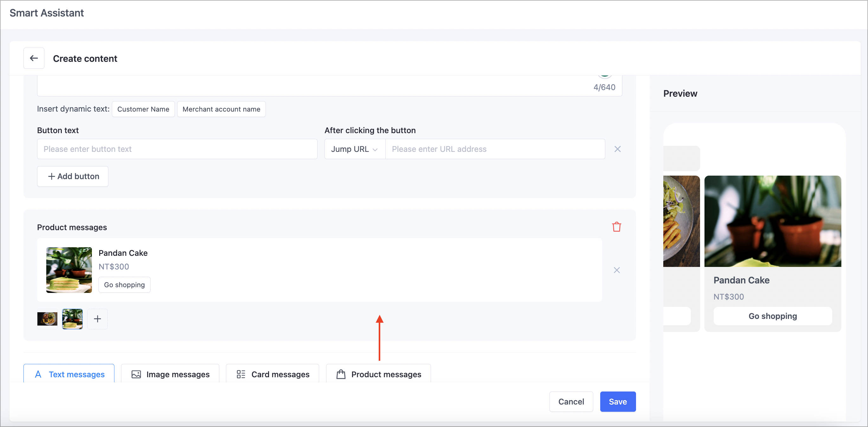The image size is (868, 427).
Task: Click the Insert dynamic text label
Action: click(73, 109)
